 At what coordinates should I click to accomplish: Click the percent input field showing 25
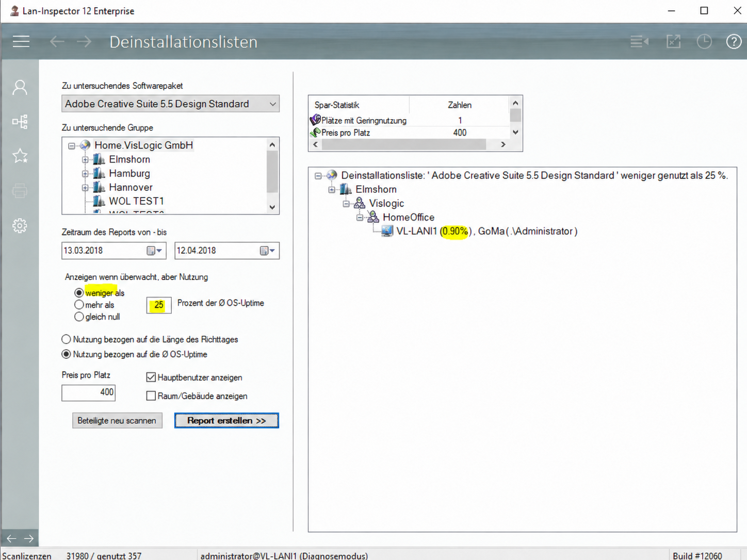159,305
